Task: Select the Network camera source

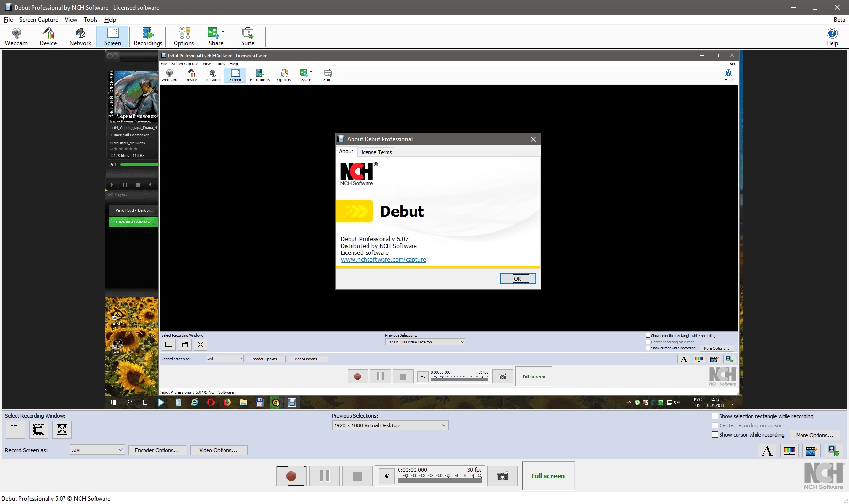Action: 80,37
